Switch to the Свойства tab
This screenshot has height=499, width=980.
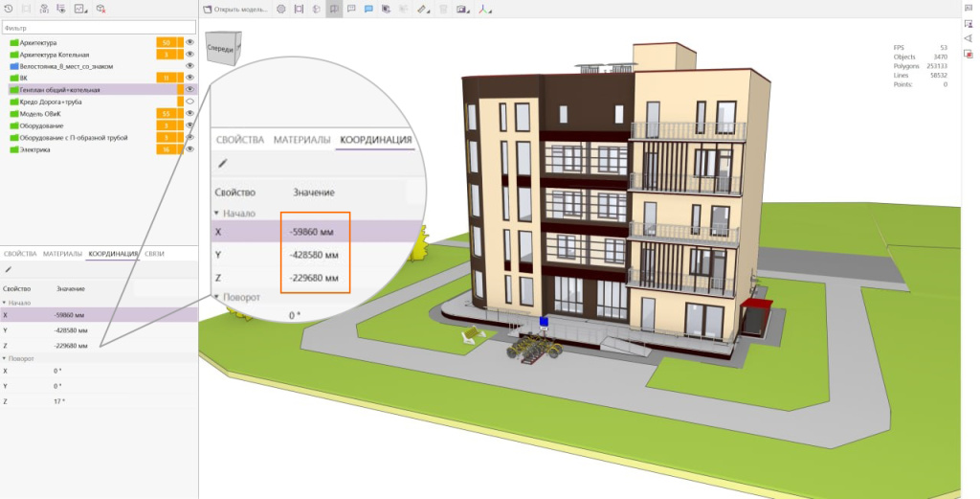(x=20, y=254)
